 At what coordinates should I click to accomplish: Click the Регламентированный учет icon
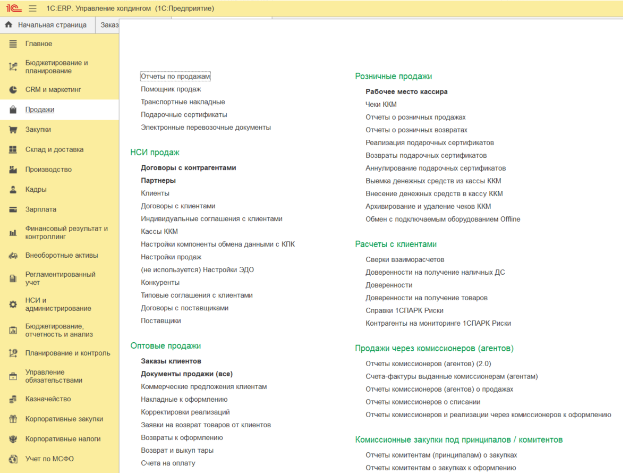point(13,278)
